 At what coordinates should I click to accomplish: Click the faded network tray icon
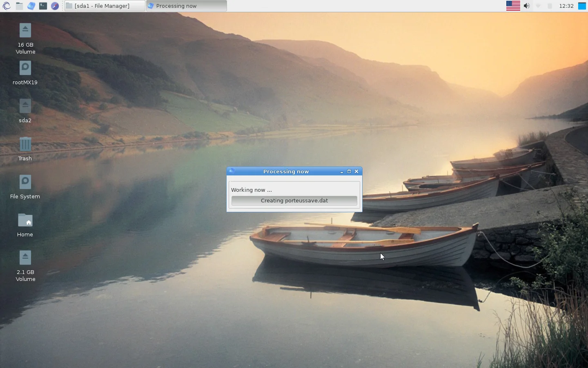tap(538, 6)
